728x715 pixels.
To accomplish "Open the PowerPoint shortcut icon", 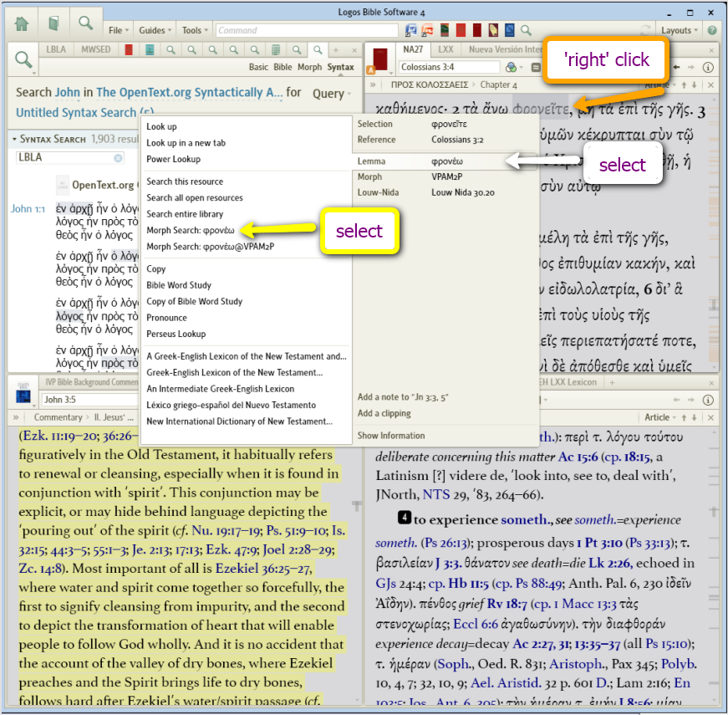I will point(427,30).
